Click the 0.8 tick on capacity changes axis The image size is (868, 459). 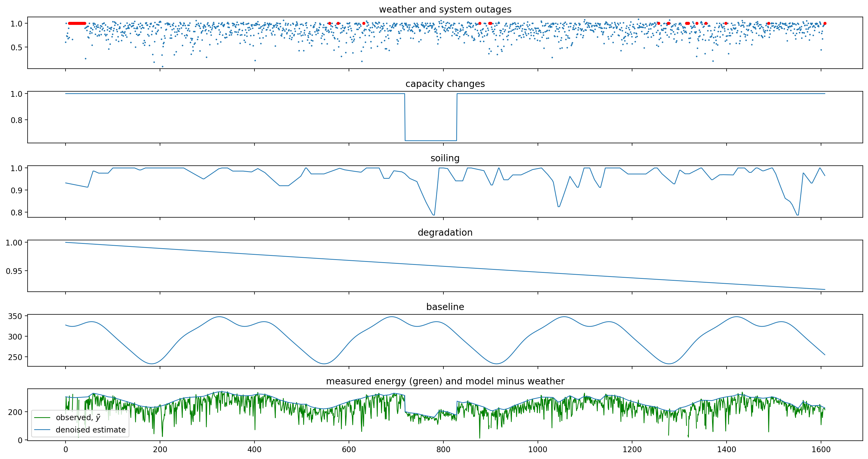coord(16,120)
